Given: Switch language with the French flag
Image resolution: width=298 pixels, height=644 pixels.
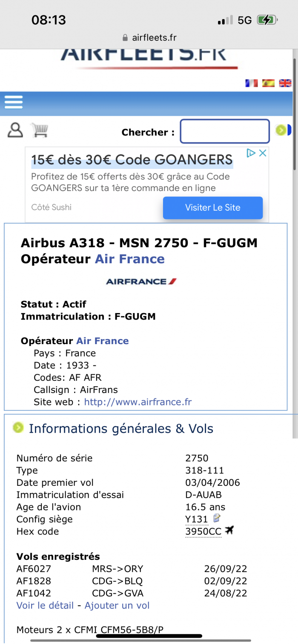Looking at the screenshot, I should 252,83.
